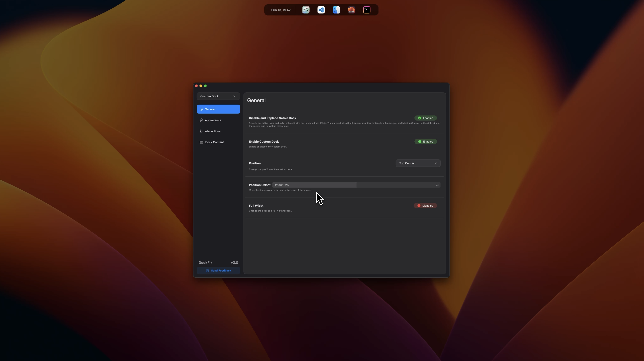Viewport: 644px width, 361px height.
Task: Click the date and time widget in dock
Action: coord(281,10)
